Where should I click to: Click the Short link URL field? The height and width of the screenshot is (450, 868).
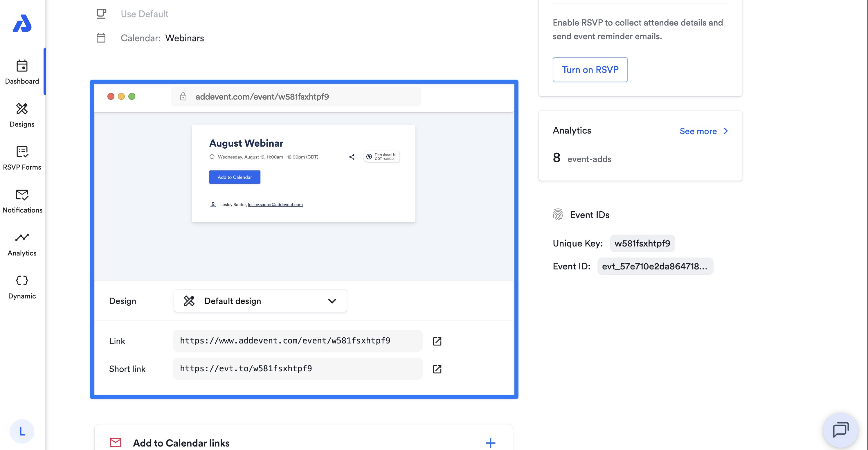[298, 368]
